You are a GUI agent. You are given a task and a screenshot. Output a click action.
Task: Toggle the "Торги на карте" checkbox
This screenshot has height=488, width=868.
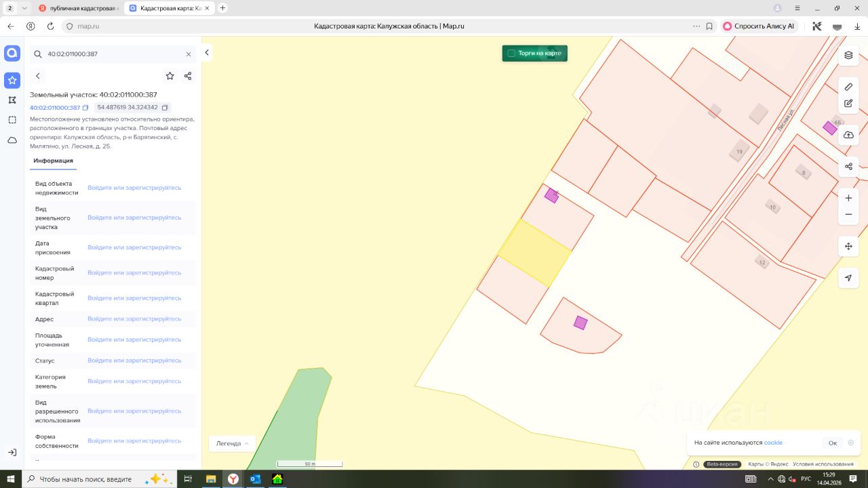point(511,53)
